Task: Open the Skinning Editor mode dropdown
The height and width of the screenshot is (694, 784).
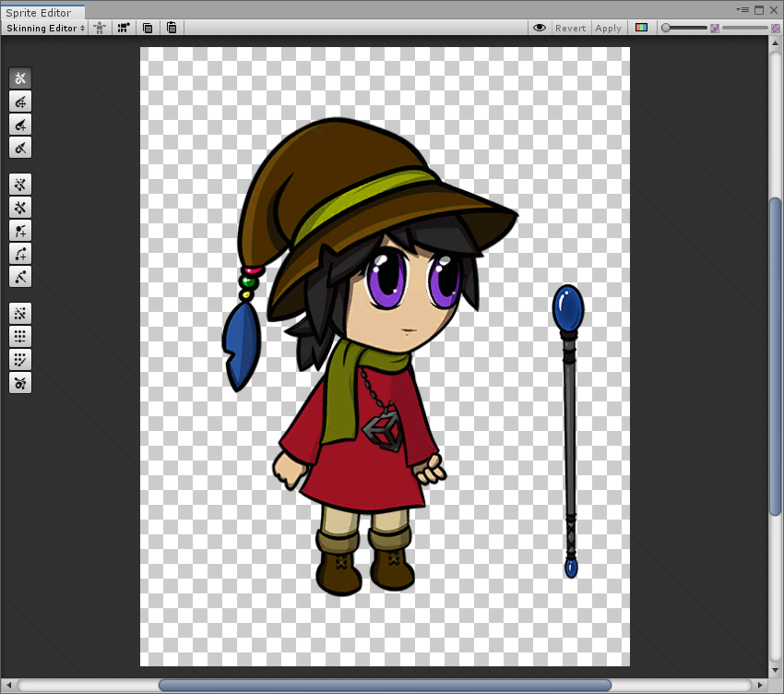Action: click(45, 28)
